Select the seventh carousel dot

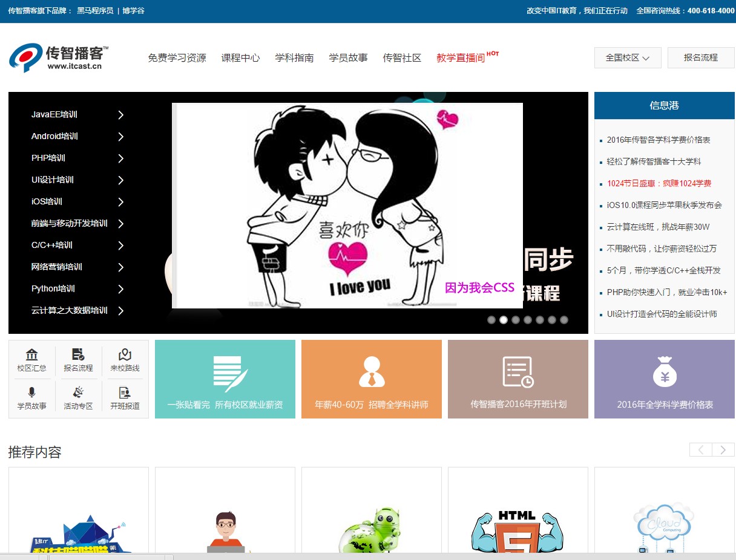click(x=564, y=320)
